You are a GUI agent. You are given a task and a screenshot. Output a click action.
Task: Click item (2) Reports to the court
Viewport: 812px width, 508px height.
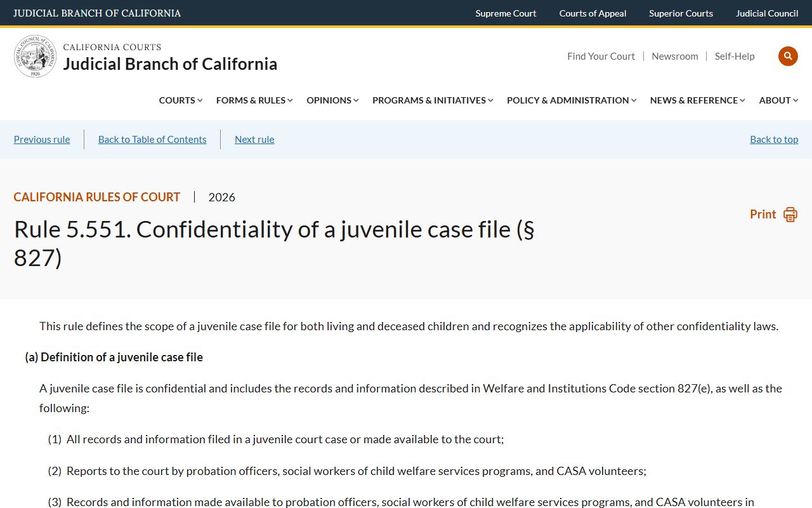pos(347,471)
